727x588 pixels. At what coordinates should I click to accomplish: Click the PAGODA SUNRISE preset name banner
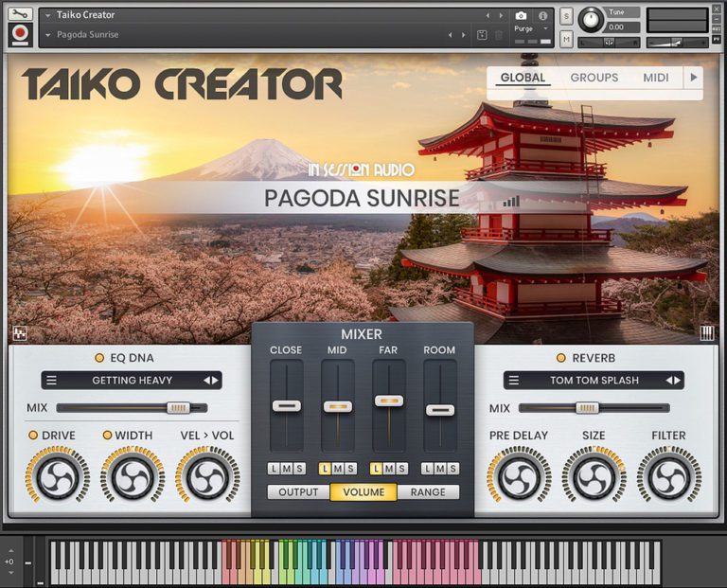tap(362, 198)
